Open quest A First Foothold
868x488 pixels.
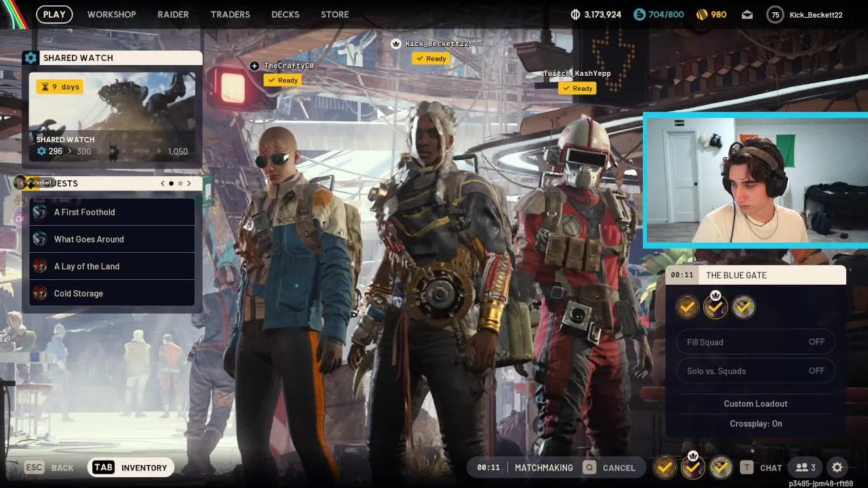pyautogui.click(x=113, y=212)
